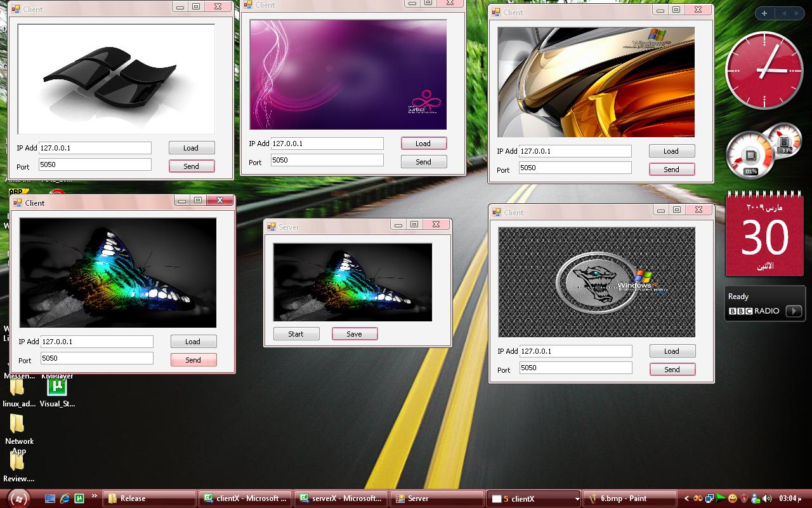Click Load in the purple-image Client window
Screen dimensions: 812x508
point(424,144)
